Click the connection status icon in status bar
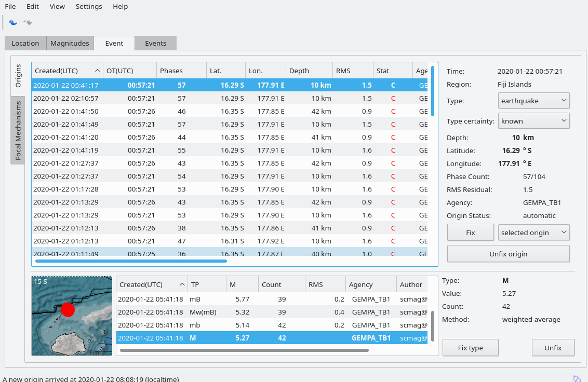 coord(577,378)
